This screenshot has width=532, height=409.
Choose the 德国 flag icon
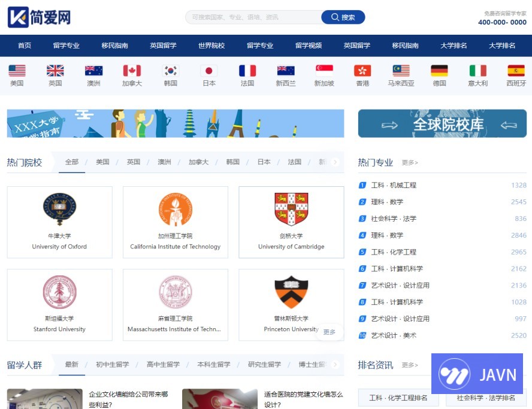439,71
